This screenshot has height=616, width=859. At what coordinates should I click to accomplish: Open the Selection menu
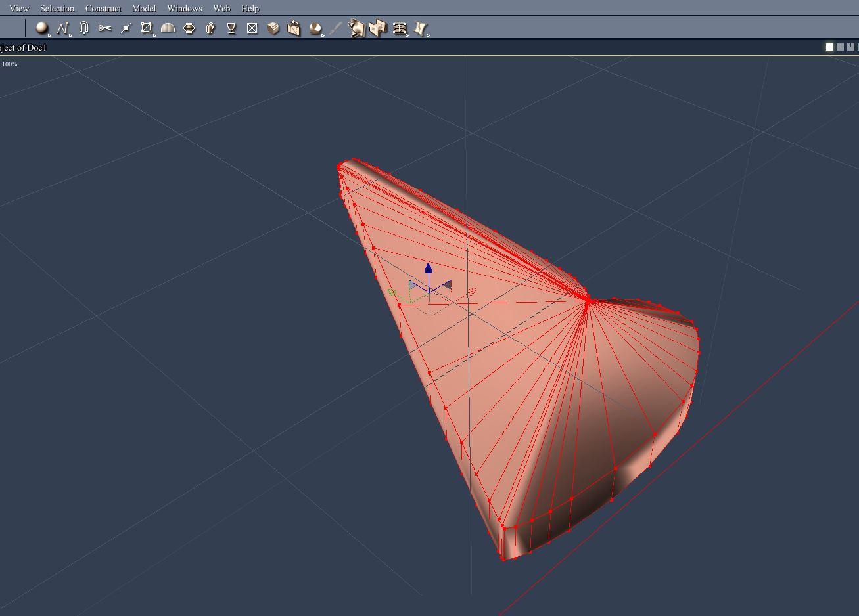pyautogui.click(x=57, y=8)
